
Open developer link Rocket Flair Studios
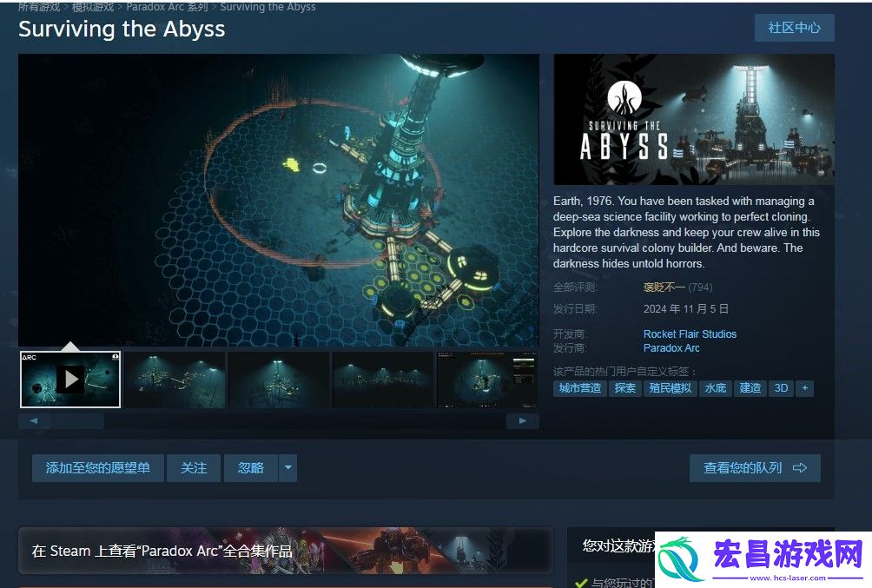coord(690,334)
